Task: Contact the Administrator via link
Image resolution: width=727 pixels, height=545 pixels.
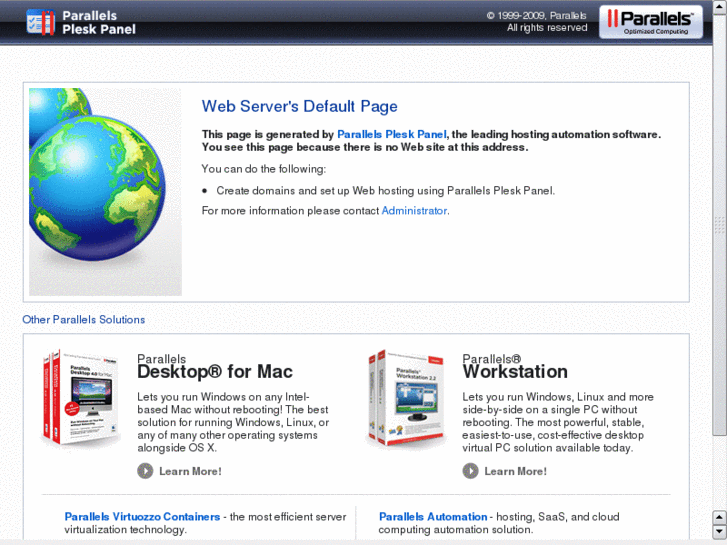Action: point(414,211)
